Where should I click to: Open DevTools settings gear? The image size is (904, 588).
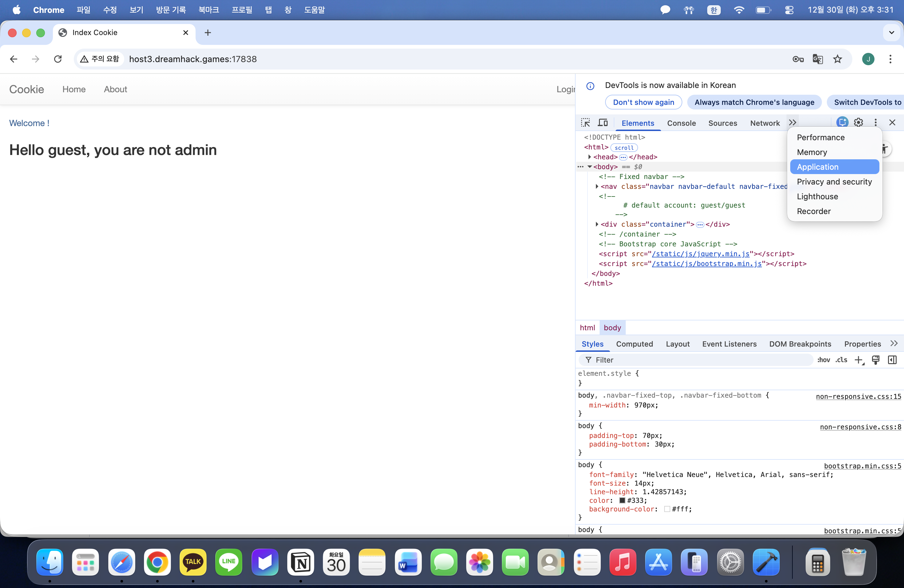[858, 122]
